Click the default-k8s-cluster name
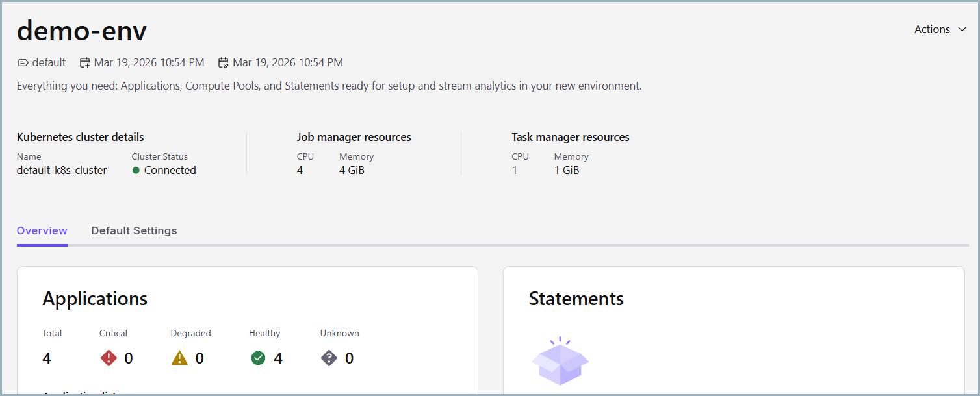This screenshot has height=396, width=980. point(62,170)
